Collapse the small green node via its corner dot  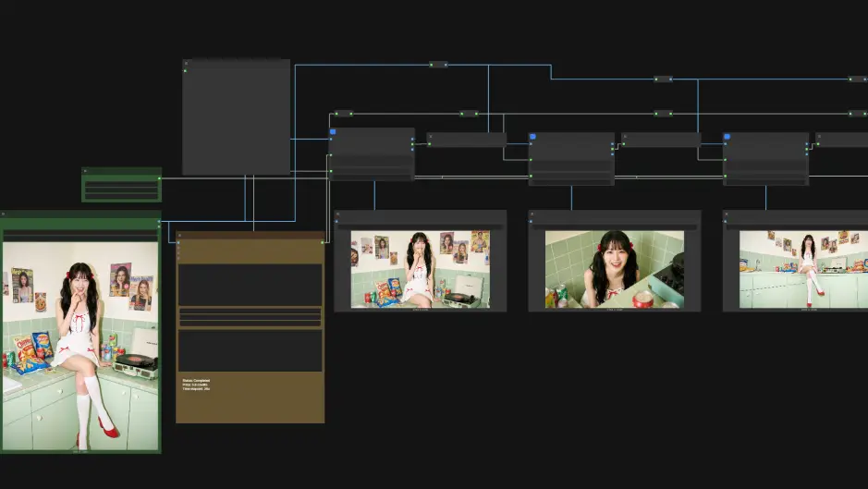(x=85, y=171)
